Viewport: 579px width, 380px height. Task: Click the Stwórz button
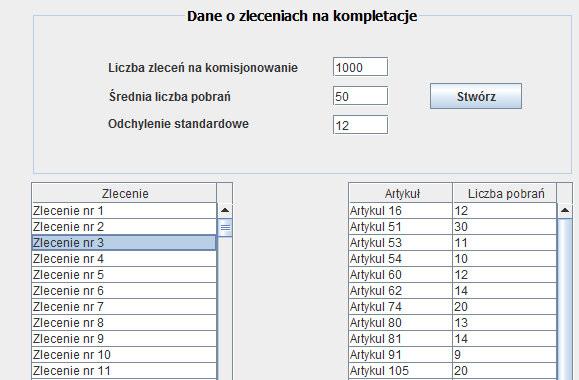(476, 96)
